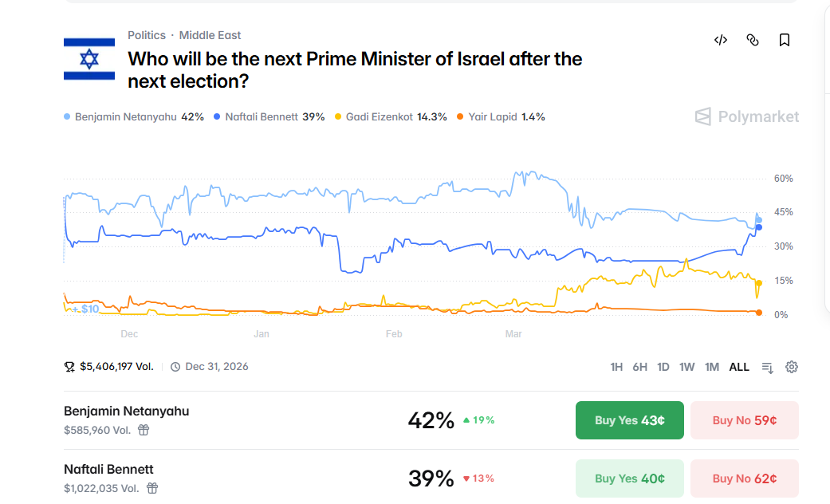Switch chart to 6H range

point(639,367)
